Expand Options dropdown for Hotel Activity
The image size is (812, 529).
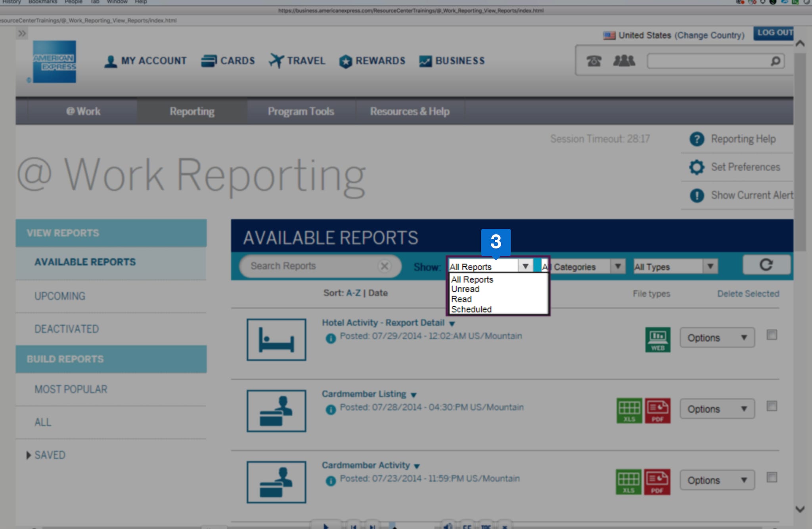(x=717, y=338)
